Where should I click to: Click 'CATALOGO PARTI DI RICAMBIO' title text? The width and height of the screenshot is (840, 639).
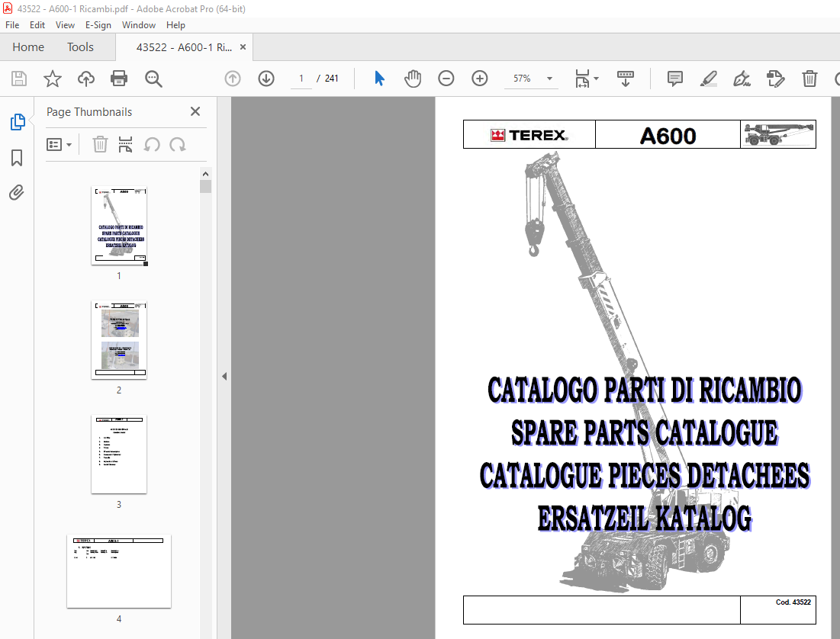[x=645, y=390]
